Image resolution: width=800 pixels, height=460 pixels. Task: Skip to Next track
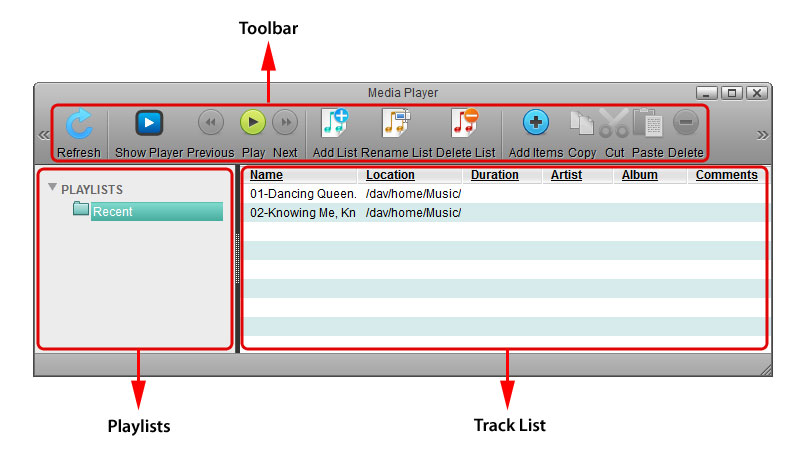point(285,123)
